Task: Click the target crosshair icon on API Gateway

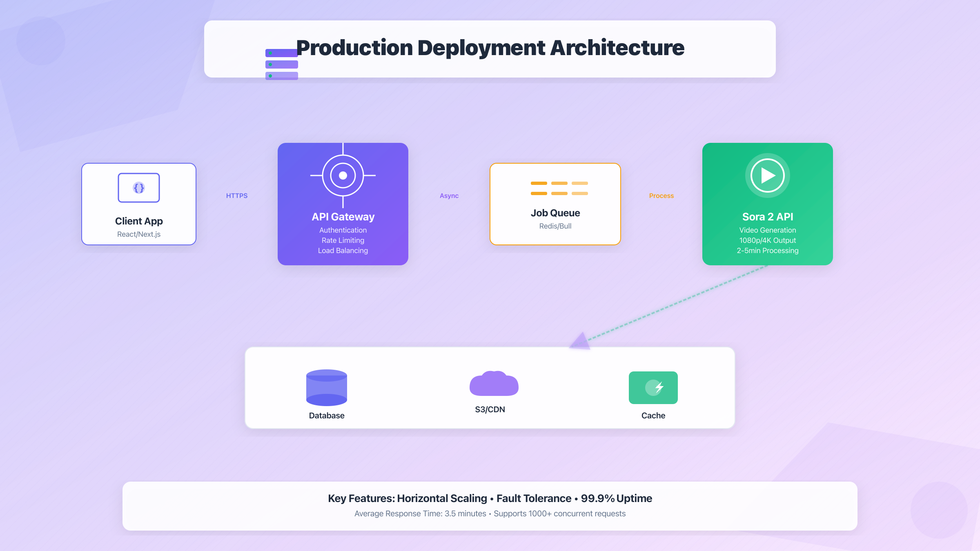Action: [x=343, y=175]
